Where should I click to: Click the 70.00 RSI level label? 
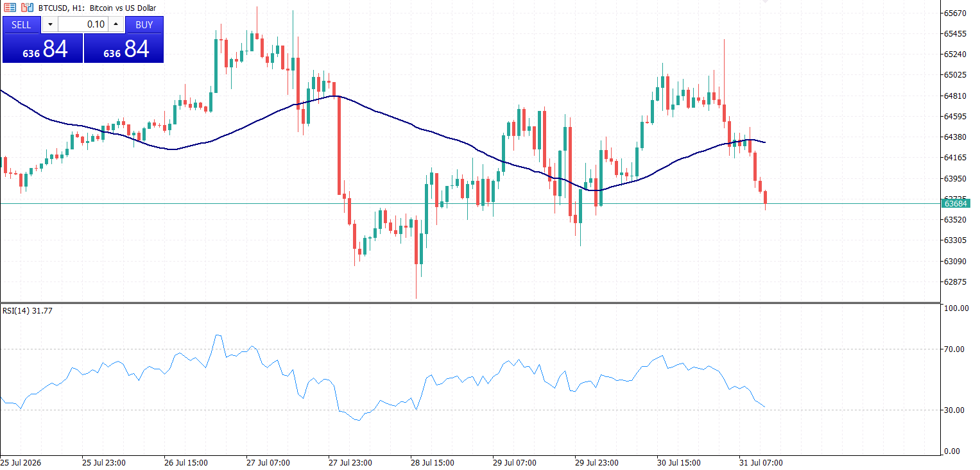(x=955, y=349)
